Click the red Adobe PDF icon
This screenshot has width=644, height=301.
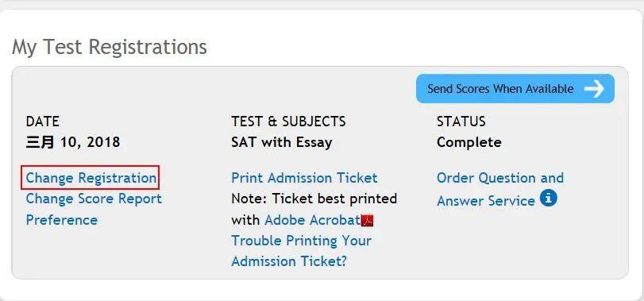367,221
